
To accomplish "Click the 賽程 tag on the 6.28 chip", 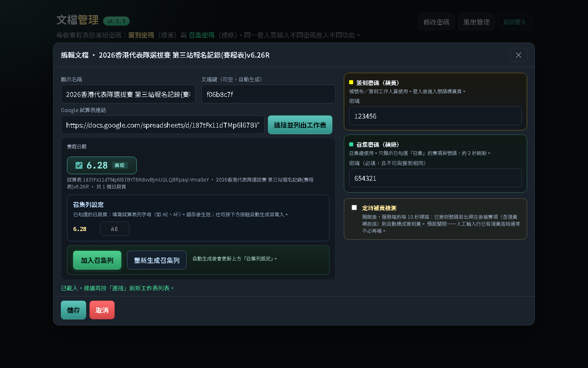I will coord(120,165).
